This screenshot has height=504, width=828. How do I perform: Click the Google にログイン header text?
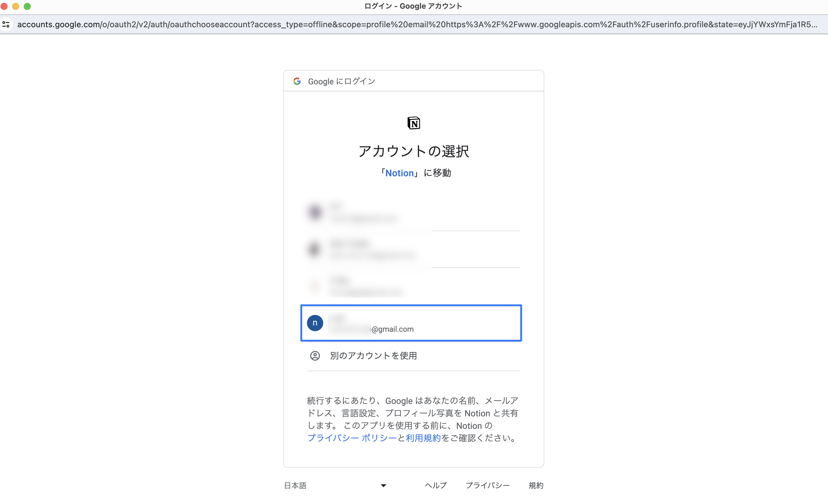(x=341, y=81)
